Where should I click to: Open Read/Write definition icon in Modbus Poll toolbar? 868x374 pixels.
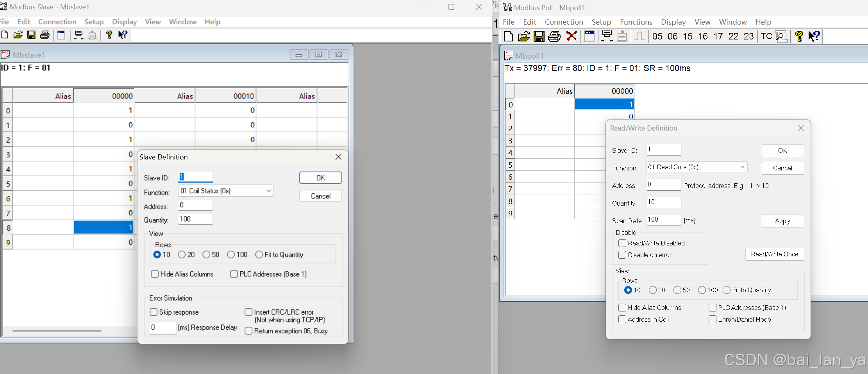click(x=589, y=36)
